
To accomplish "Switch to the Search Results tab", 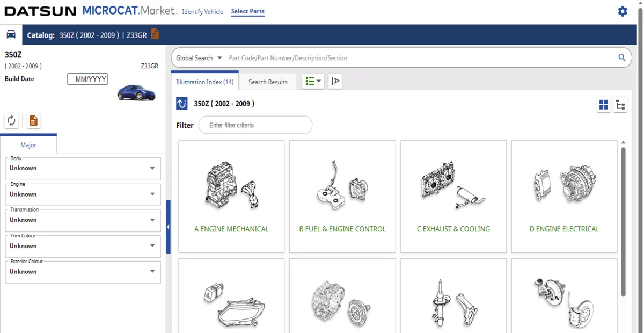I will coord(268,82).
